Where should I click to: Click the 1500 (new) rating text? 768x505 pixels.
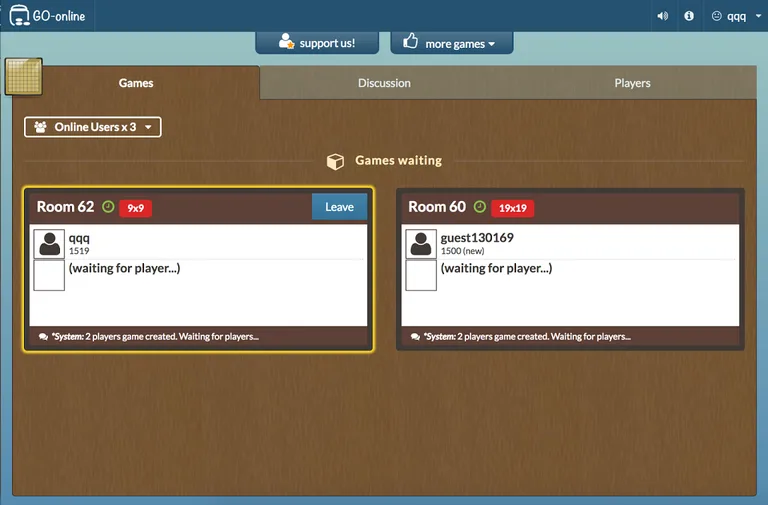coord(462,251)
